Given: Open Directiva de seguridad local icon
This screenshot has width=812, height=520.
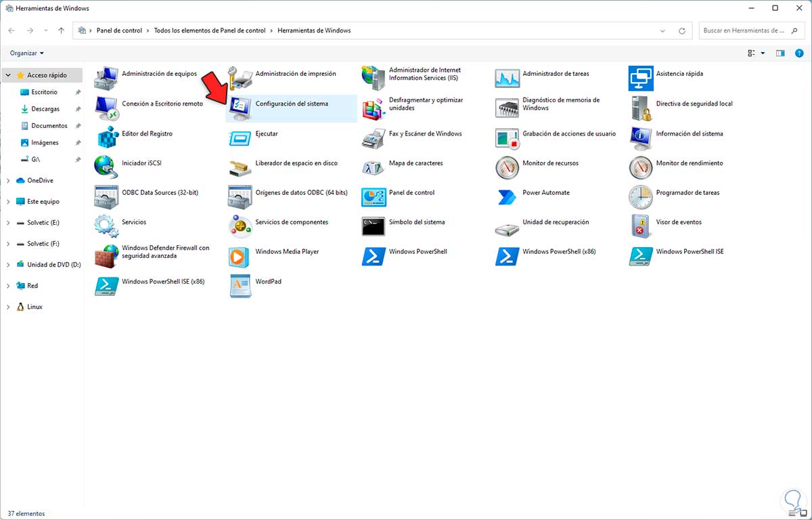Looking at the screenshot, I should point(640,108).
